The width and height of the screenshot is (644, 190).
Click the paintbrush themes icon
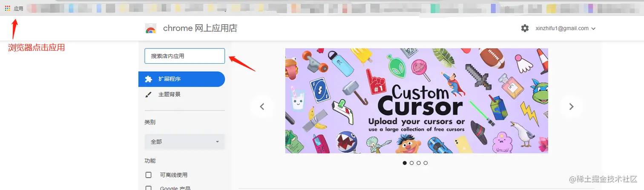point(148,94)
